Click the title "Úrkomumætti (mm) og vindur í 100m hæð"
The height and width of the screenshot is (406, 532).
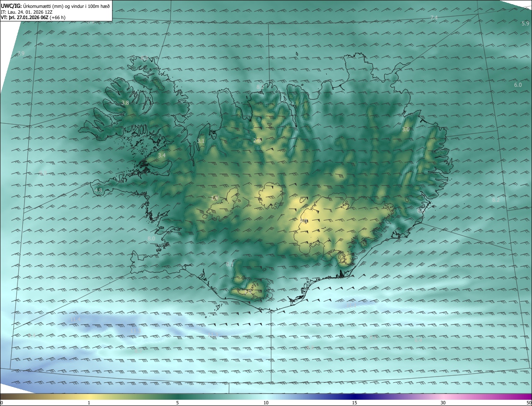click(x=66, y=6)
